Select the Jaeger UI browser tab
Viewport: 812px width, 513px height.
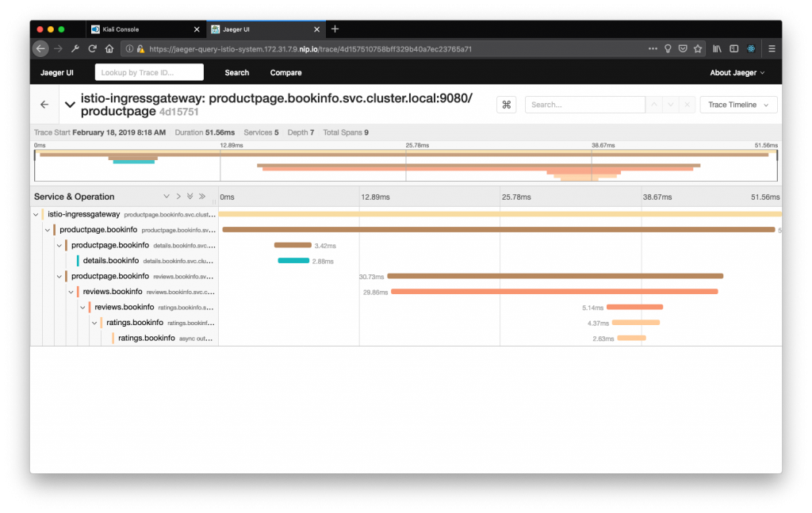266,29
